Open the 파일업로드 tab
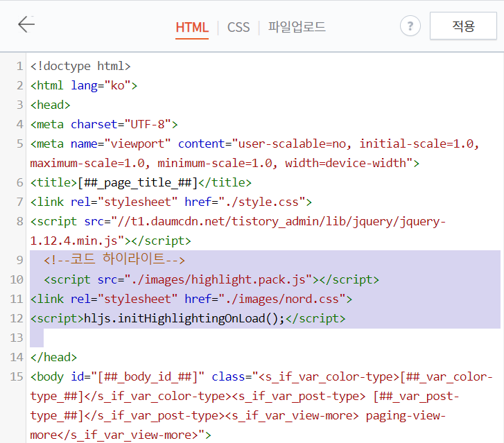Image resolution: width=504 pixels, height=443 pixels. [297, 26]
